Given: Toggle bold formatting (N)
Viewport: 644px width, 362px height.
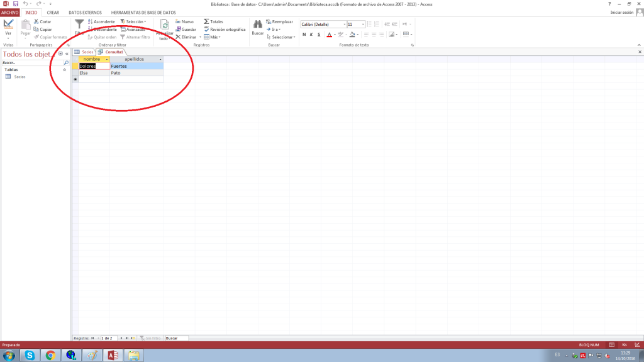Looking at the screenshot, I should tap(303, 35).
